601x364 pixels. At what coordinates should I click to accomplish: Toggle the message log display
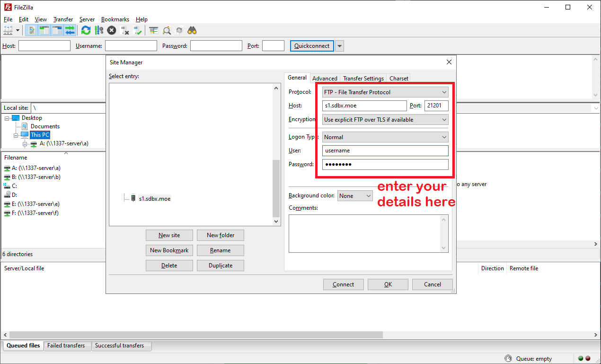pyautogui.click(x=32, y=30)
